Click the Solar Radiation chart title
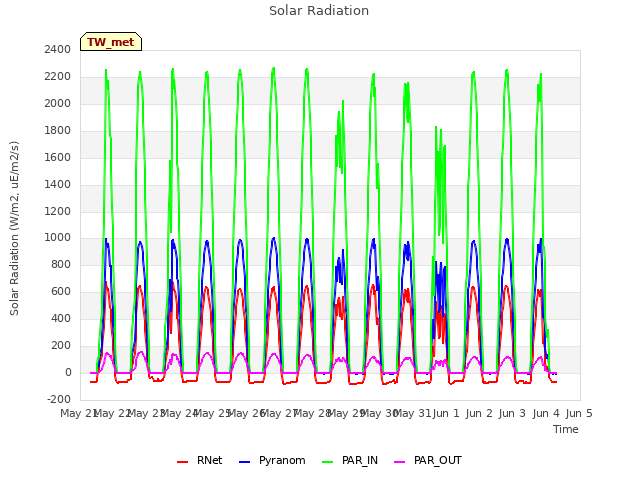The image size is (640, 480). click(319, 11)
